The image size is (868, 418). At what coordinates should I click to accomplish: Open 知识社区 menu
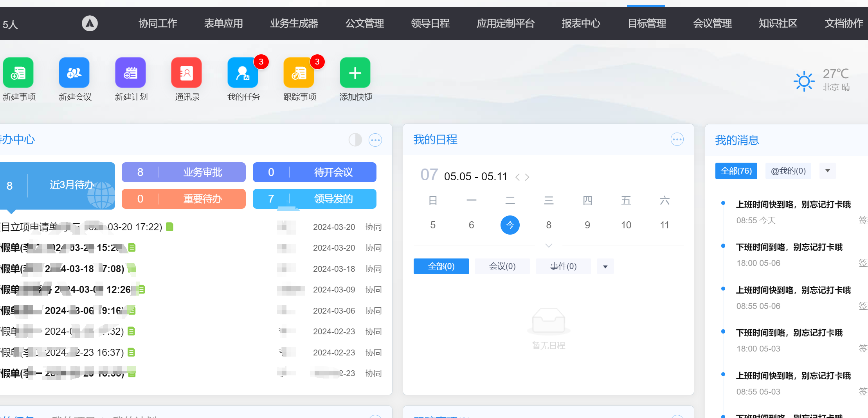click(x=778, y=23)
